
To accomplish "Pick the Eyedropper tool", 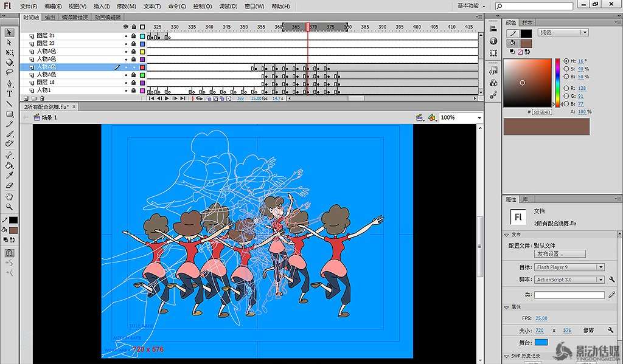I will 10,176.
